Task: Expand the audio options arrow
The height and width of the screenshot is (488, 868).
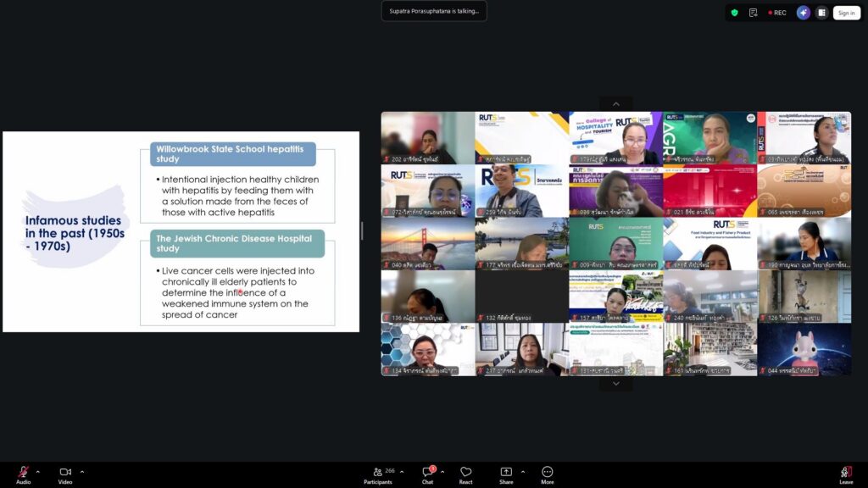Action: (37, 472)
